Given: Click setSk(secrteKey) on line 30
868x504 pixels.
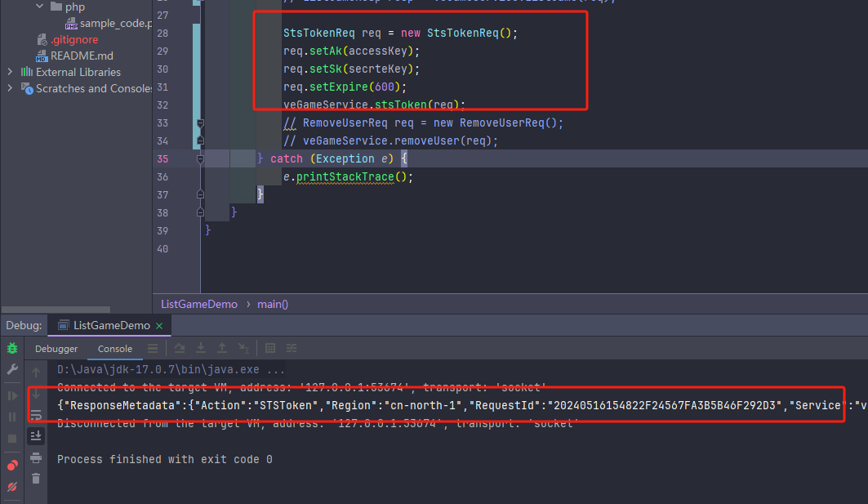Looking at the screenshot, I should pos(362,69).
